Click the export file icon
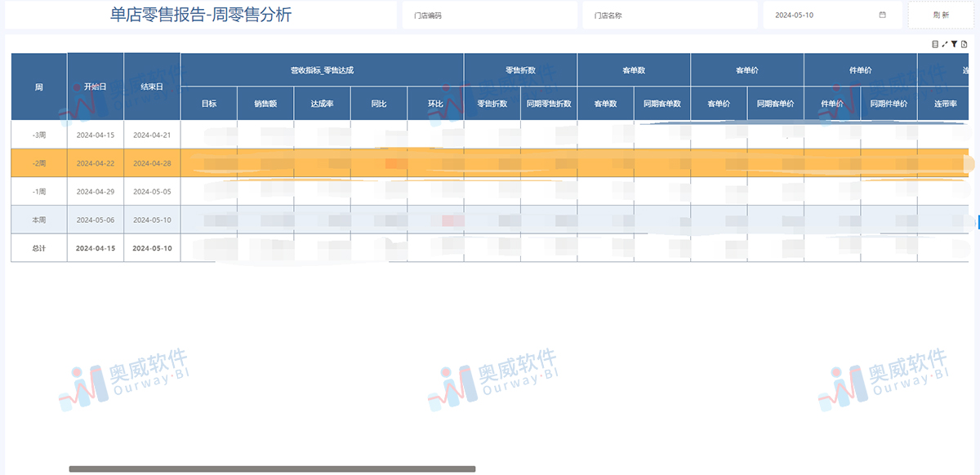The image size is (980, 475). click(x=964, y=44)
